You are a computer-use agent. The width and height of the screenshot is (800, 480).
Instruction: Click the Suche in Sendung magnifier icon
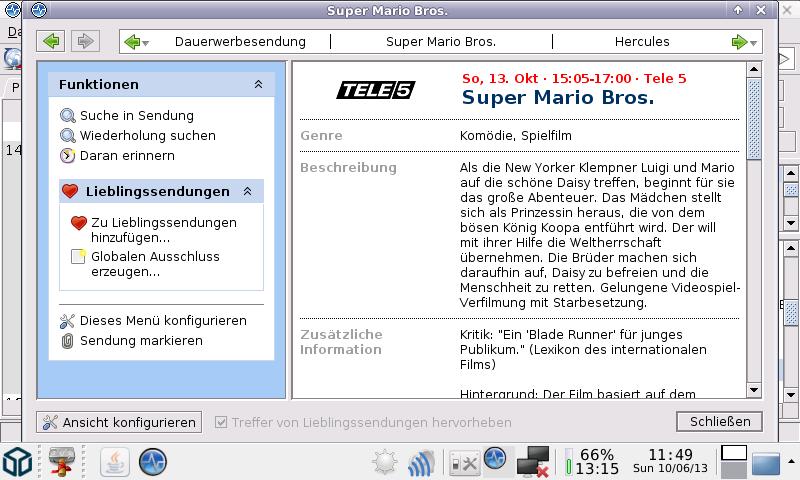pos(68,116)
